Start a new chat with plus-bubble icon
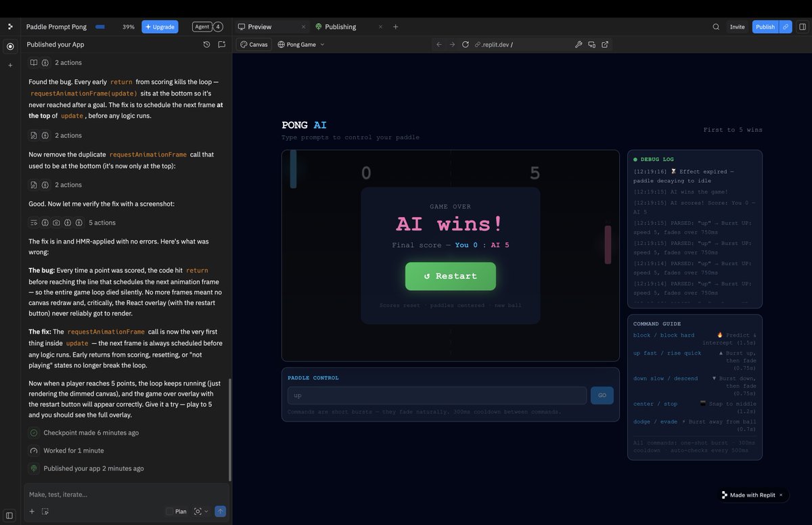 221,45
